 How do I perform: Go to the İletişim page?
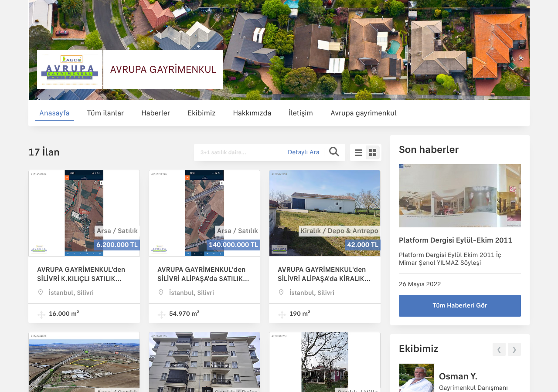click(301, 113)
